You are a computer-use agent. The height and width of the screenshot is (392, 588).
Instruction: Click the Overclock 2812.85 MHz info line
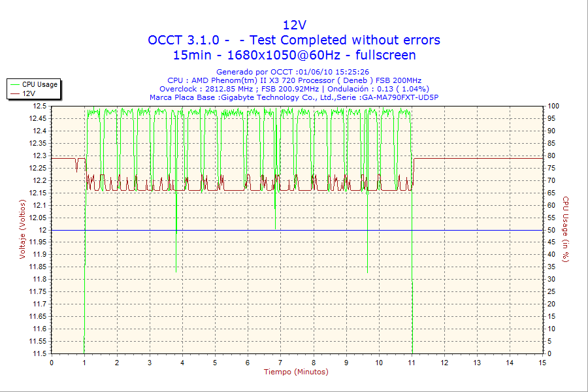294,89
